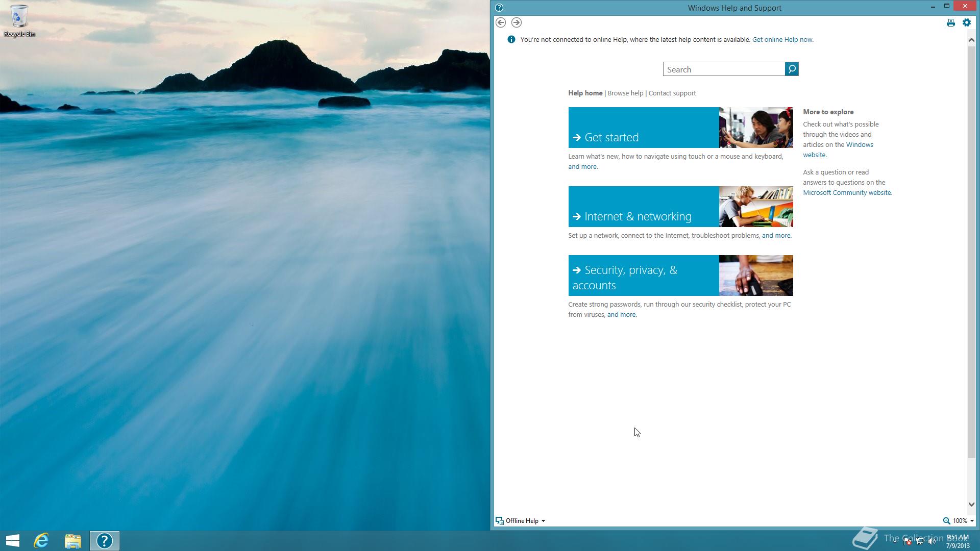Open the Windows Start button

click(x=12, y=541)
